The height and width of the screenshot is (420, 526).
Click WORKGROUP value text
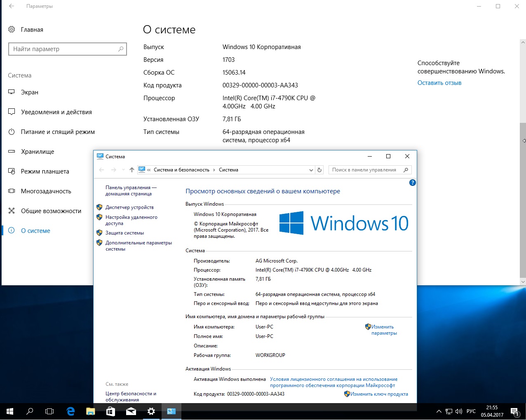[x=270, y=355]
